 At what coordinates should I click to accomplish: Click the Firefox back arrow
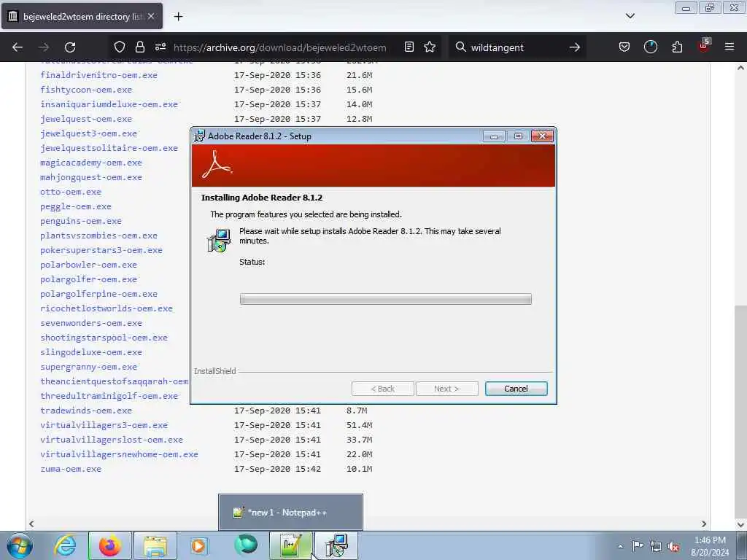coord(18,47)
